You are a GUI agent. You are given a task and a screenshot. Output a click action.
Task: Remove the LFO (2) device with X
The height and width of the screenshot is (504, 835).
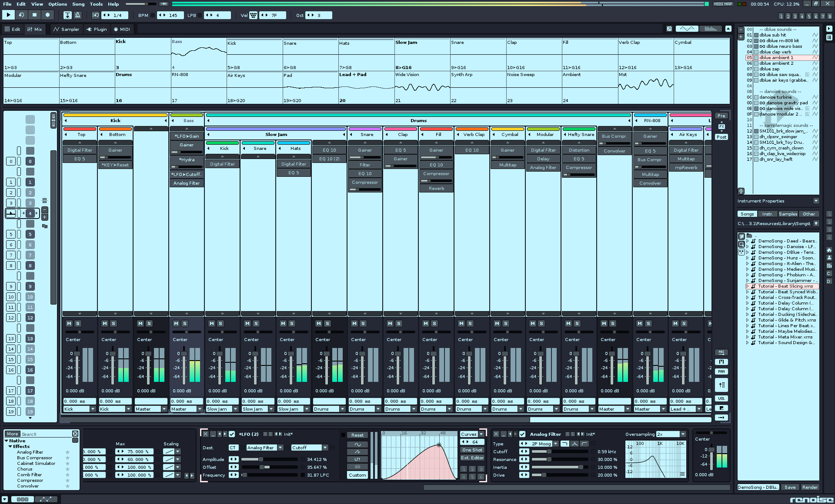coord(206,434)
